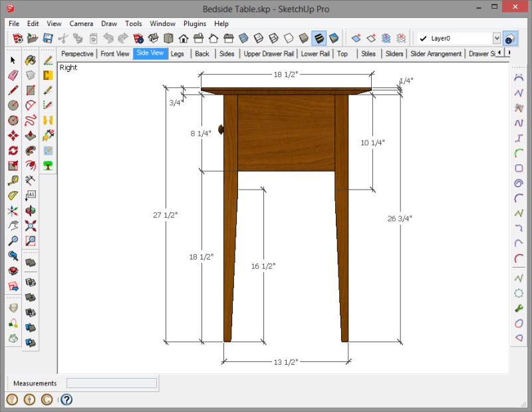Viewport: 532px width, 412px height.
Task: Activate the Zoom magnifier tool
Action: [13, 241]
